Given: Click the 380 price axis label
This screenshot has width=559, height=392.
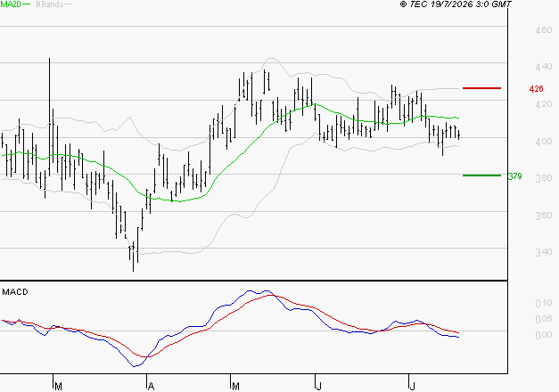Looking at the screenshot, I should tap(544, 178).
